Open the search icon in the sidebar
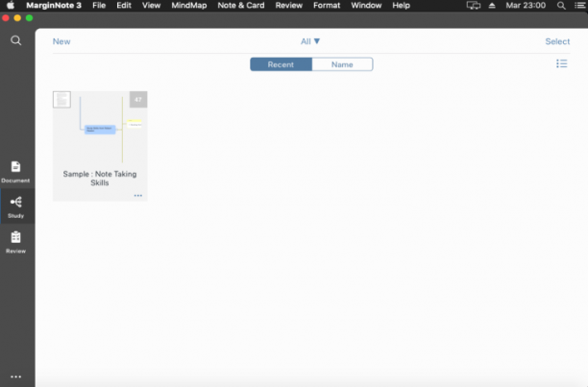588x387 pixels. point(15,40)
